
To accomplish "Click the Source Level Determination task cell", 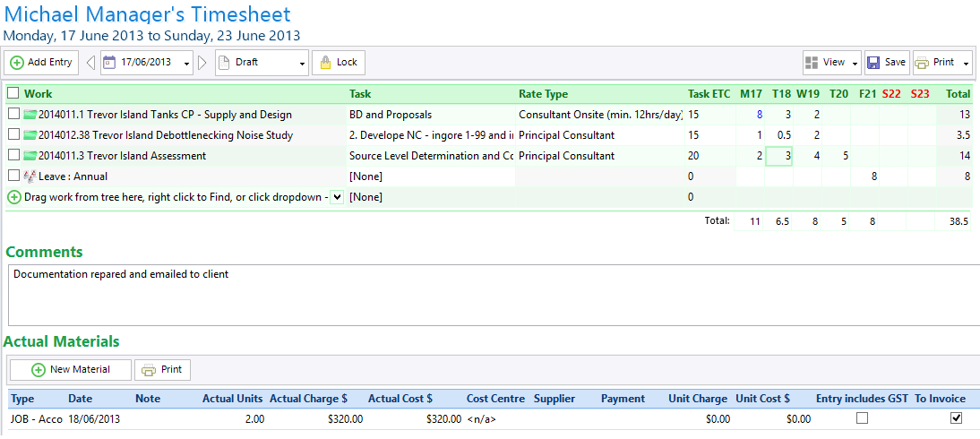I will tap(431, 156).
